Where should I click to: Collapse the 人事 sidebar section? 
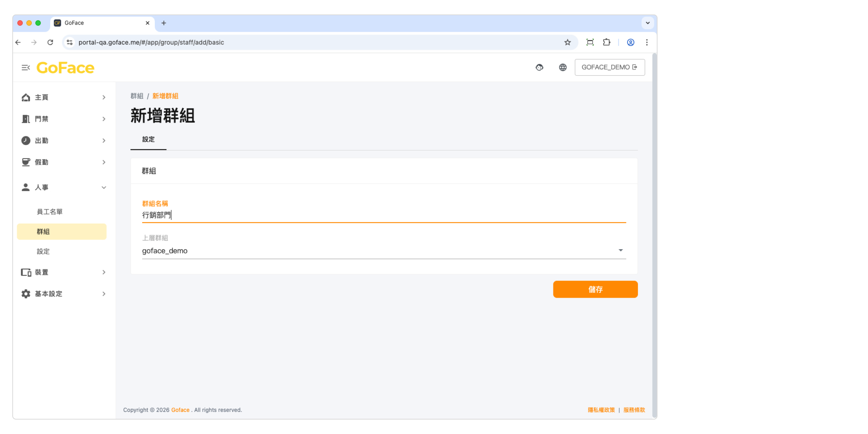click(x=104, y=187)
